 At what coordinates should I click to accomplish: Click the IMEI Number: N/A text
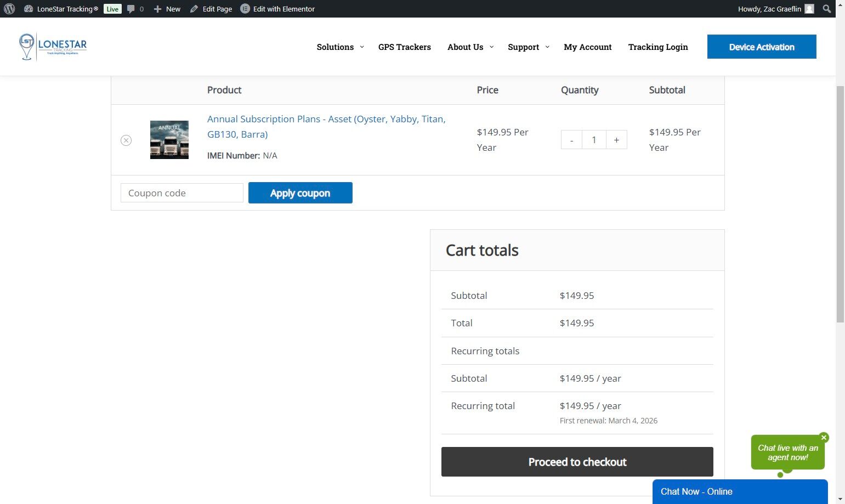242,156
